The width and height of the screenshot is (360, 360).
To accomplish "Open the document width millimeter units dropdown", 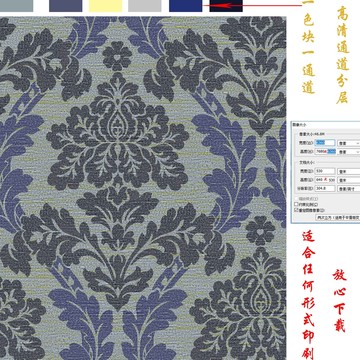I will tap(349, 171).
